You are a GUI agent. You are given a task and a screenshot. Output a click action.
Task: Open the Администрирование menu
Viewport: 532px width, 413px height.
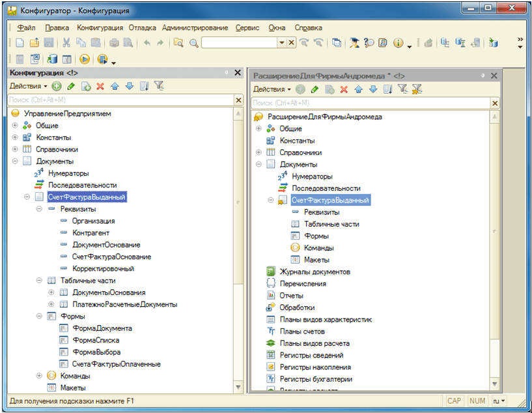pyautogui.click(x=195, y=28)
